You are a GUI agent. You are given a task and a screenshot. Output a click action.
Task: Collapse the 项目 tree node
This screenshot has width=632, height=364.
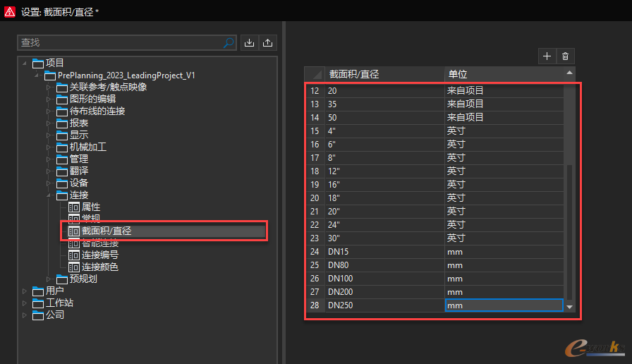pos(25,63)
